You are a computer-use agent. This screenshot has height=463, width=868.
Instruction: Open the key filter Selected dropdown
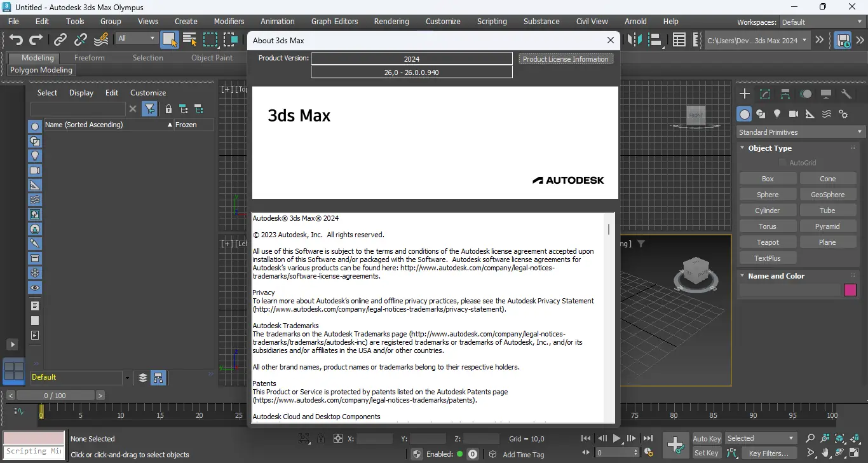pyautogui.click(x=761, y=438)
